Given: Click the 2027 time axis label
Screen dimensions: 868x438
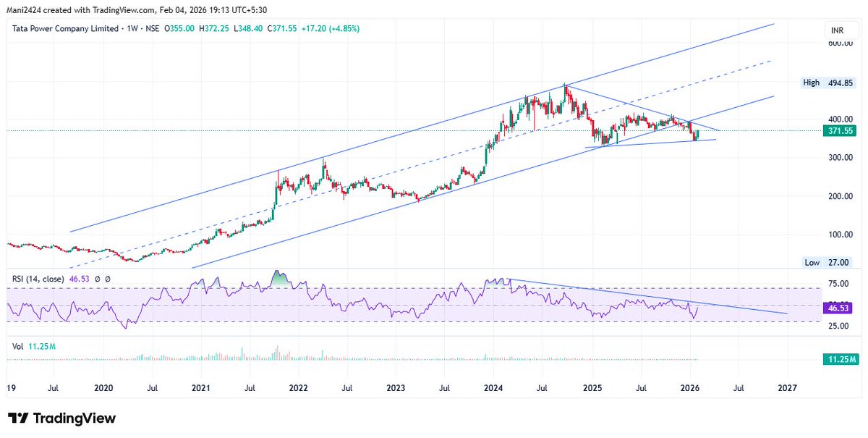Looking at the screenshot, I should [788, 388].
